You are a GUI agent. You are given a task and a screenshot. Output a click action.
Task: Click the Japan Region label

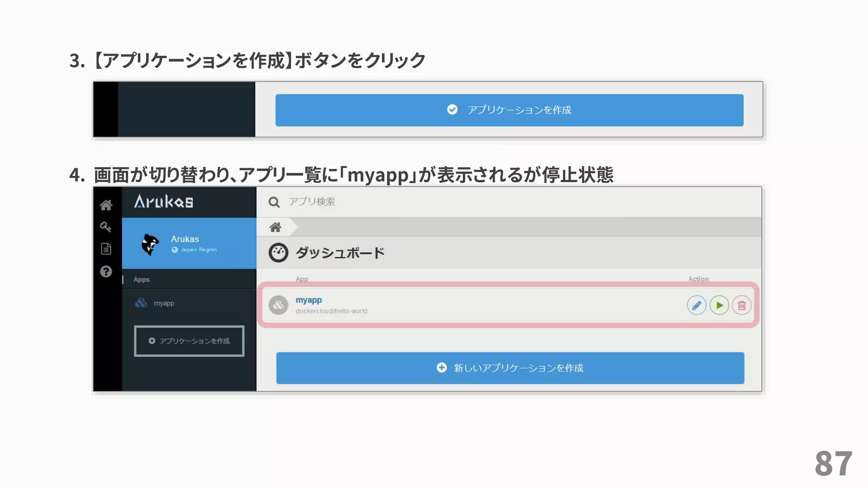click(199, 250)
